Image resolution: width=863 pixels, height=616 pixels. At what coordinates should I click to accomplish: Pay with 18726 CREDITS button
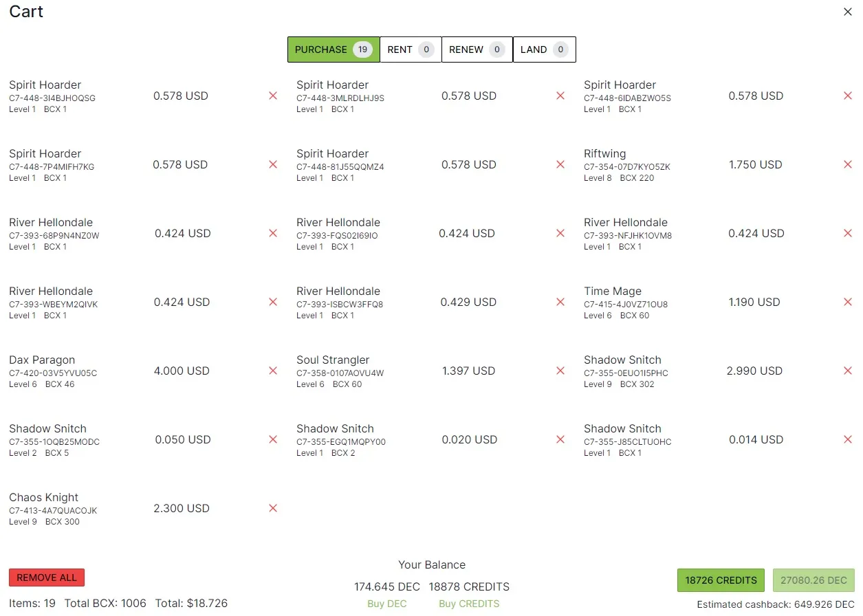721,580
